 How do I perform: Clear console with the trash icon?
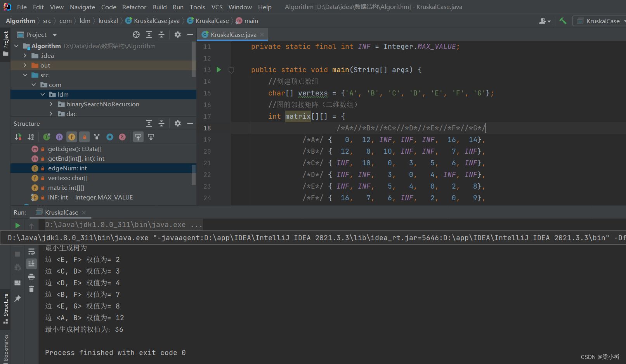[31, 289]
